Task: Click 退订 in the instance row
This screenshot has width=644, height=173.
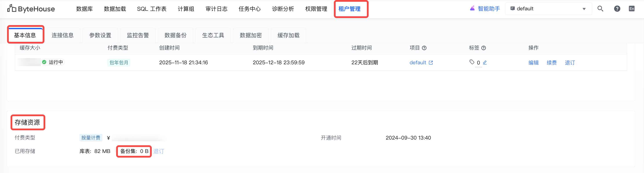Action: point(570,63)
